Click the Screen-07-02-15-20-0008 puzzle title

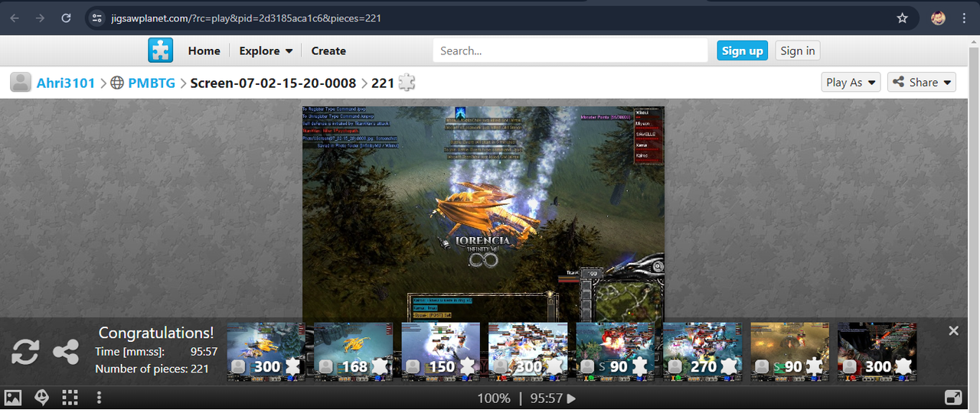tap(273, 83)
